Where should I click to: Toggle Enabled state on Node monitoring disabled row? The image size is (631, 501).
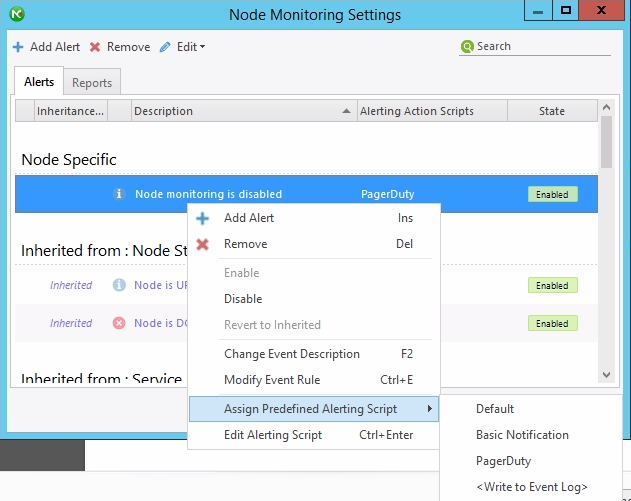coord(553,194)
